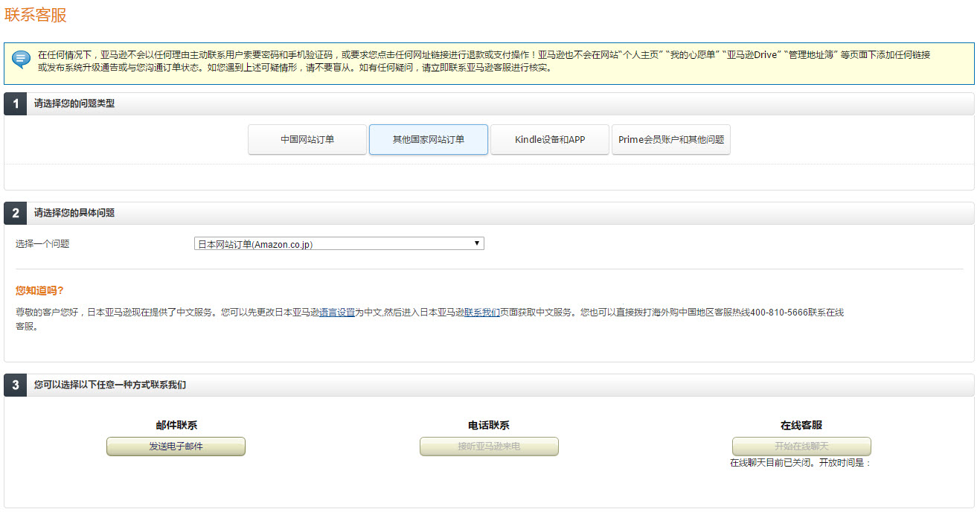This screenshot has height=512, width=980.
Task: Follow the 语言设置 link
Action: [x=336, y=313]
